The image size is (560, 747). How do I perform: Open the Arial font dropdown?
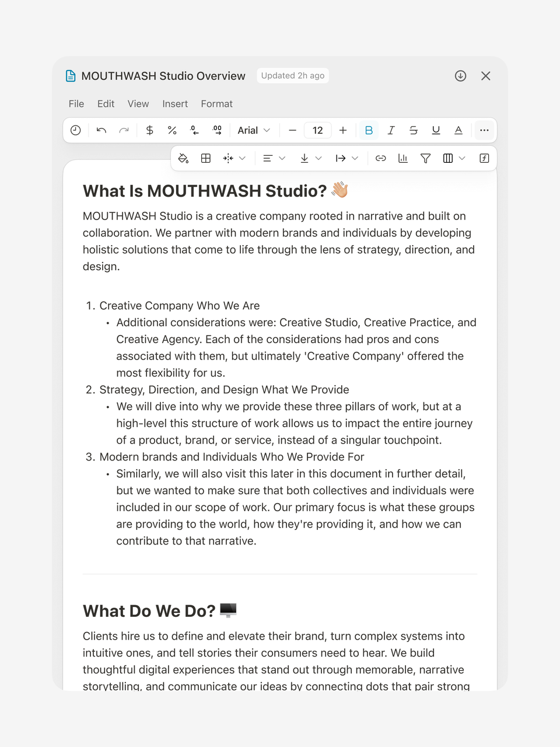254,130
